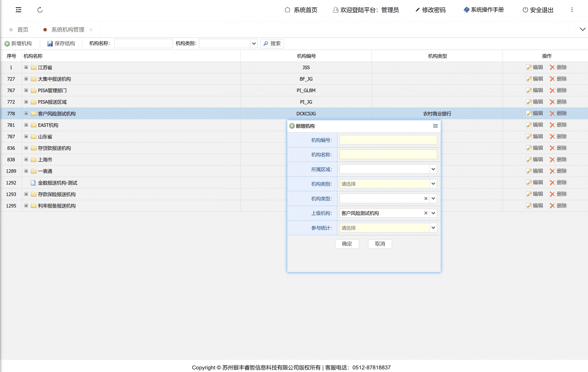
Task: Open toolbar 机构类别 filter dropdown
Action: (254, 43)
